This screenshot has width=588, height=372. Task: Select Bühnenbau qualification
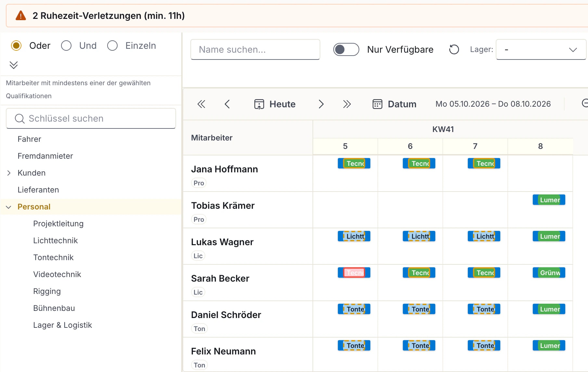(x=54, y=308)
